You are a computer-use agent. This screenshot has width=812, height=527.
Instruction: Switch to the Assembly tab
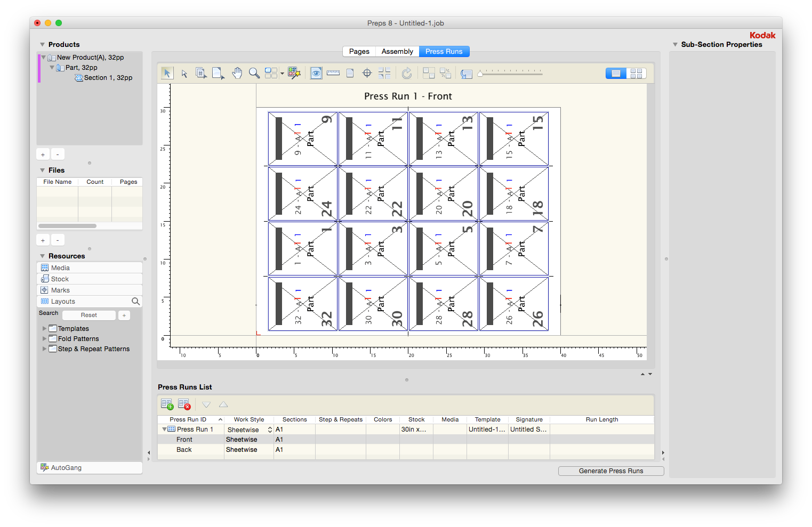point(397,52)
